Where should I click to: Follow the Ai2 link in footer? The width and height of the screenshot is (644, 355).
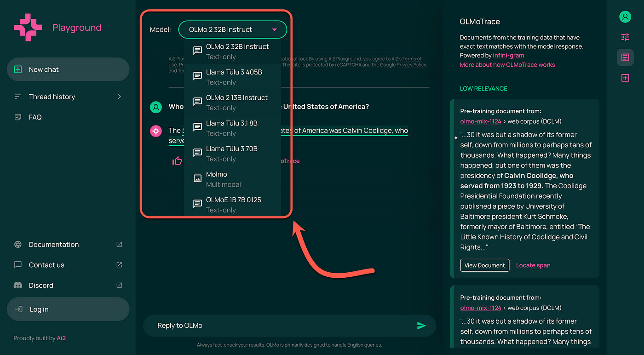click(x=61, y=338)
